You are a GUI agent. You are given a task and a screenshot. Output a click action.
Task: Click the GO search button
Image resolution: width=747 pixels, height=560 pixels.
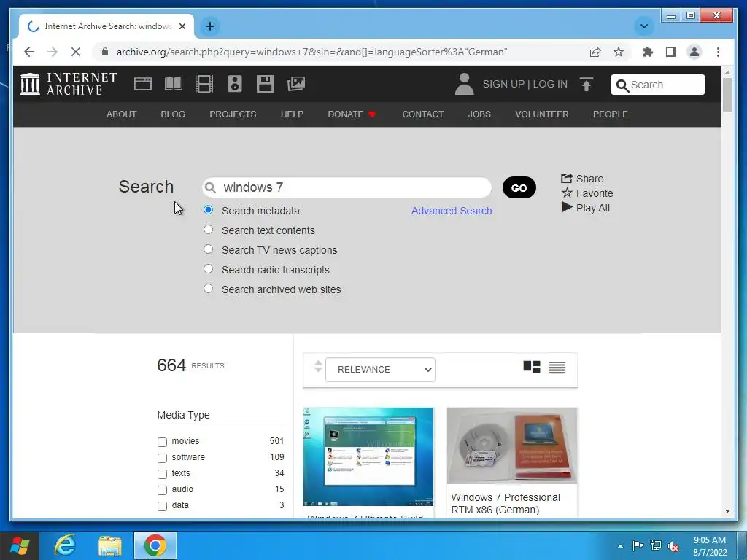519,187
